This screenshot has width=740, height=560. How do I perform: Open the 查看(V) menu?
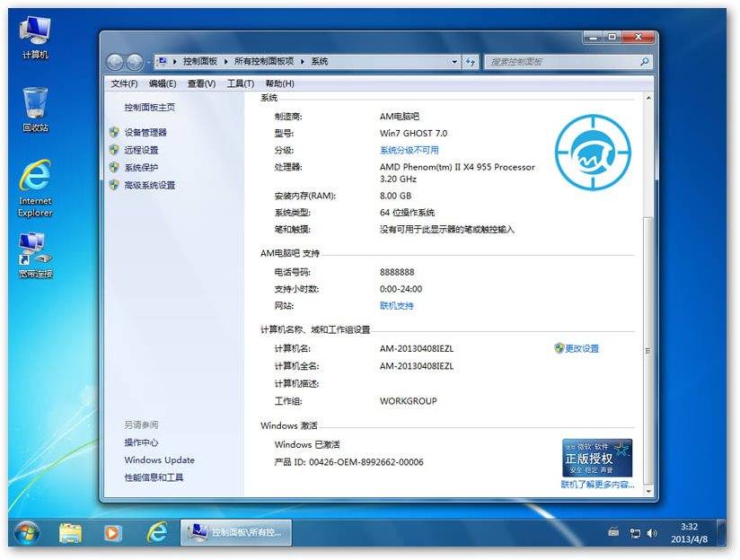pos(201,83)
